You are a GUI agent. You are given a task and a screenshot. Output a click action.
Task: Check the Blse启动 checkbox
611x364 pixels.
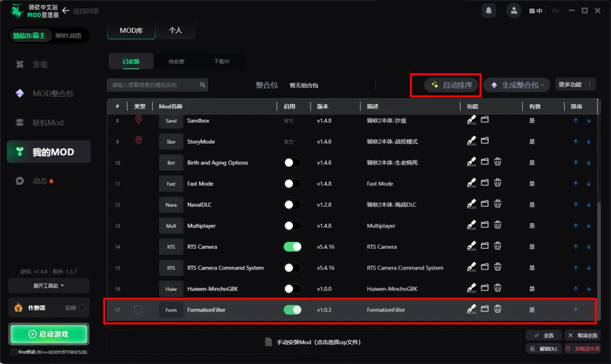(x=14, y=352)
